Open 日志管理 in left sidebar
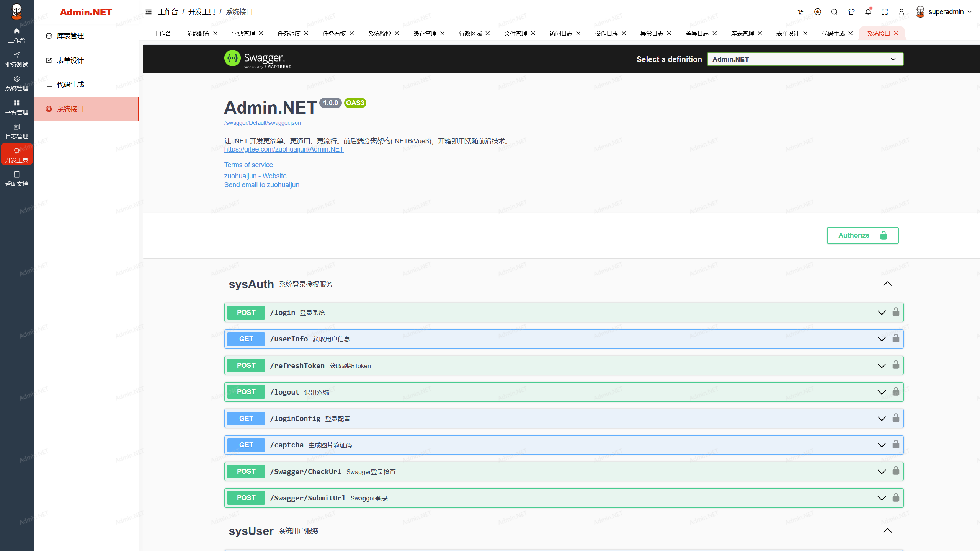The width and height of the screenshot is (980, 551). coord(16,131)
